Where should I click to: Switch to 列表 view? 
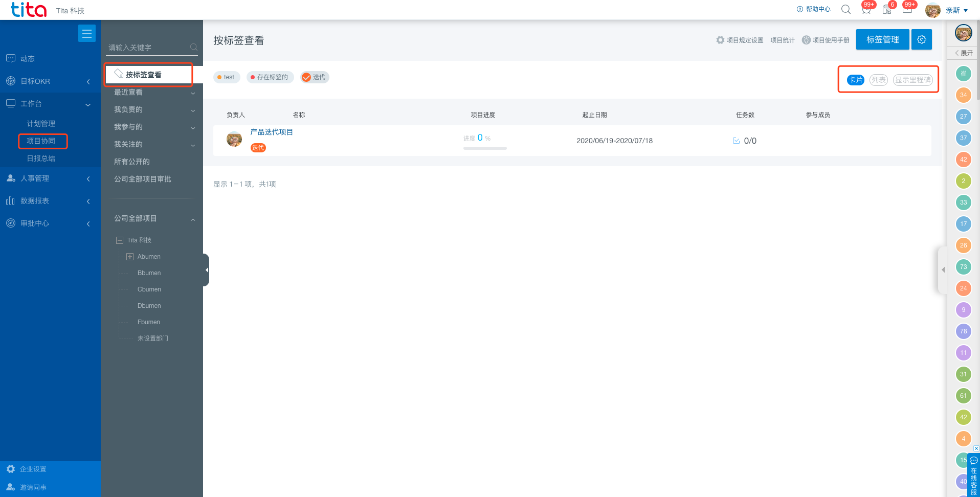click(x=879, y=80)
